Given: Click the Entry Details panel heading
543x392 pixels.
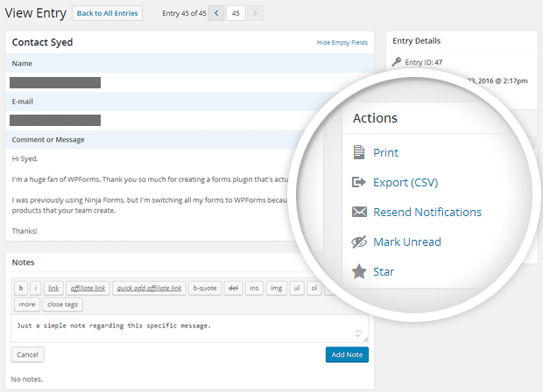Looking at the screenshot, I should click(417, 41).
